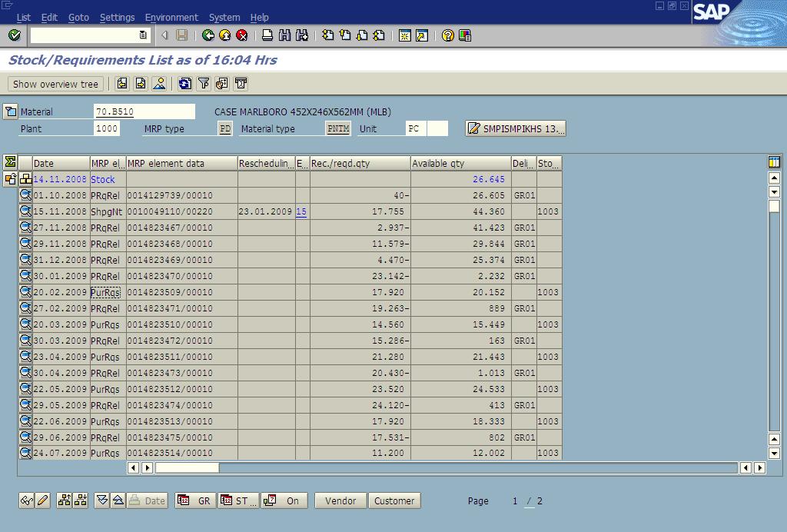This screenshot has width=787, height=532.
Task: Open the System menu
Action: [224, 18]
